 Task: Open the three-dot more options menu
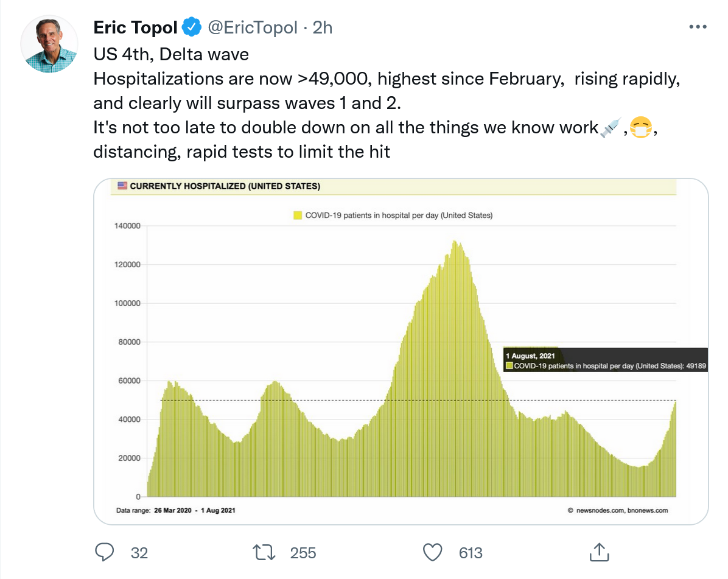pyautogui.click(x=698, y=27)
